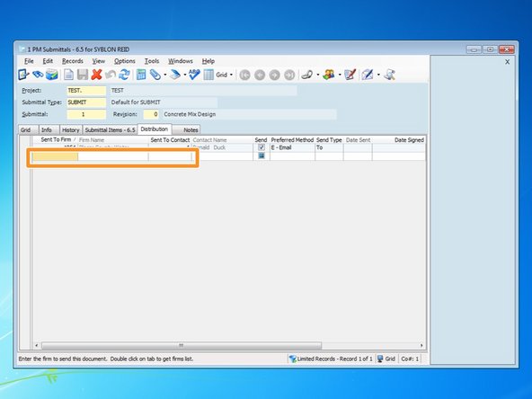Click the chain link icon in toolbar
Screen dimensions: 532x399
(307, 75)
